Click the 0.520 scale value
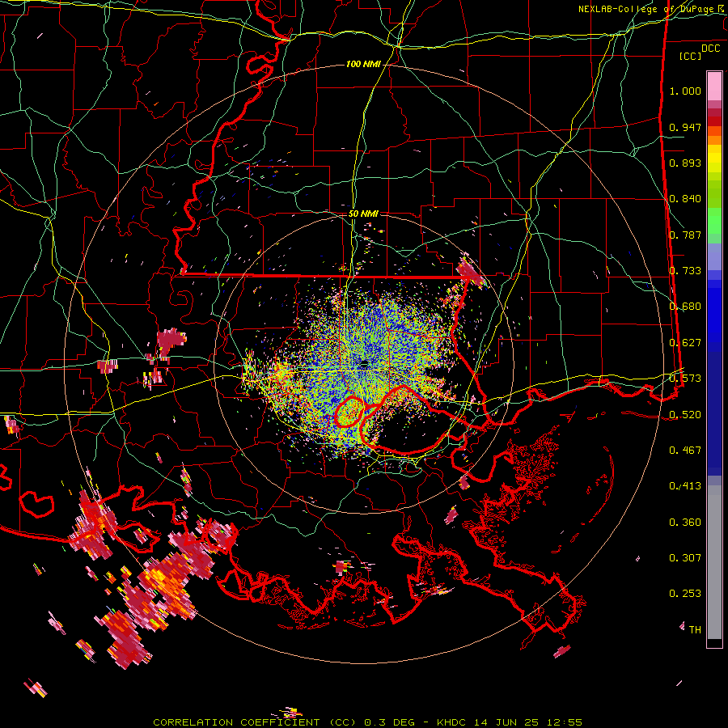728x728 pixels. pos(685,415)
